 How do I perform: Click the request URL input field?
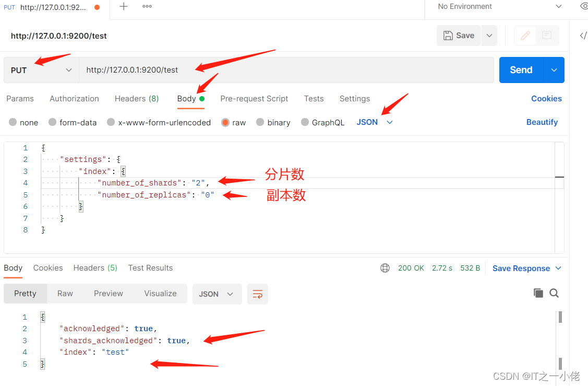pos(286,70)
